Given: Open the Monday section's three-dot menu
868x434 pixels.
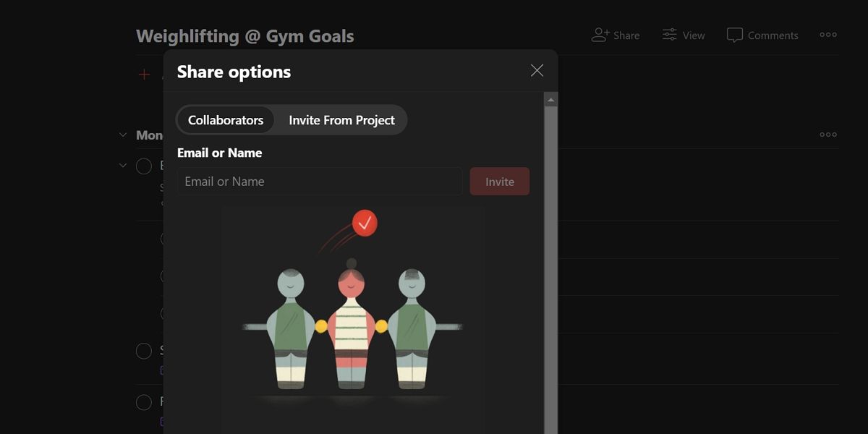Looking at the screenshot, I should (x=827, y=135).
